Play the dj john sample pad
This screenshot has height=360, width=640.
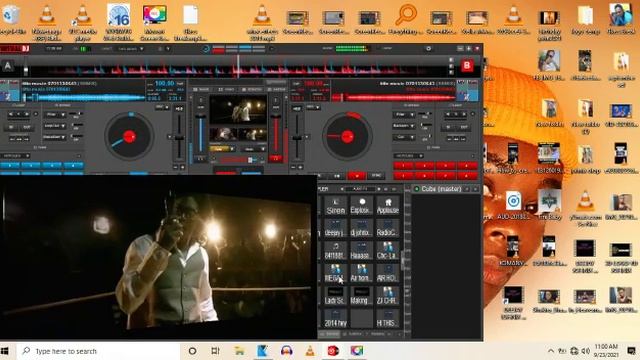coord(361,229)
